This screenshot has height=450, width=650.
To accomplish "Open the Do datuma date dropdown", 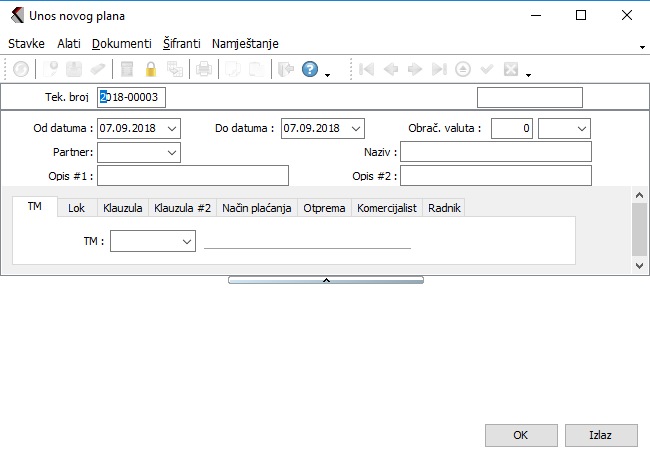I will point(356,128).
